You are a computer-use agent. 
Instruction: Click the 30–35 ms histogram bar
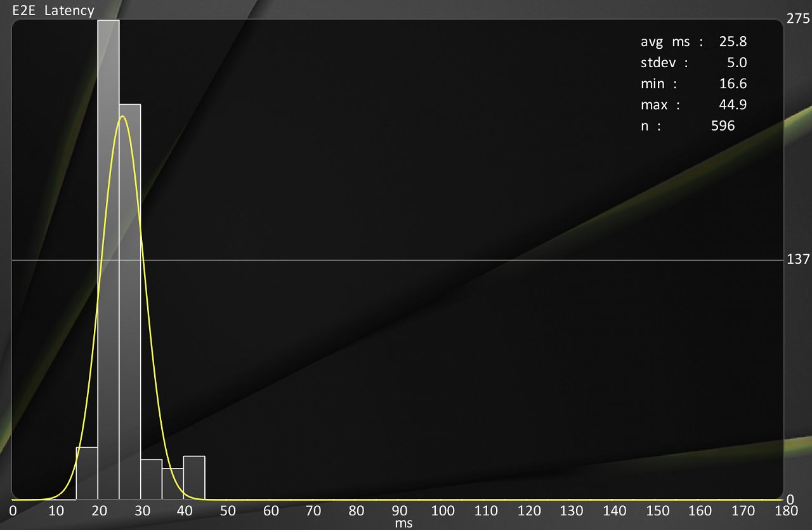pos(152,479)
